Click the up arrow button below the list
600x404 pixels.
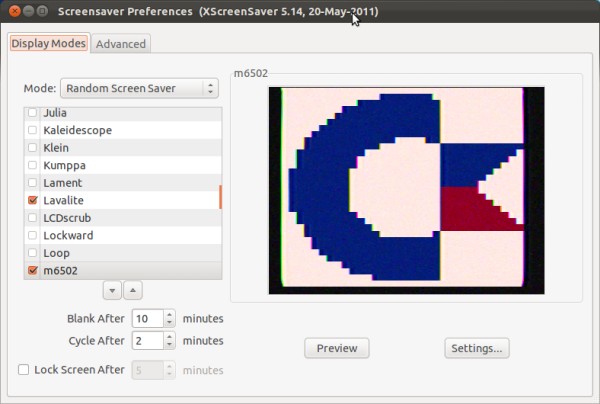point(133,290)
